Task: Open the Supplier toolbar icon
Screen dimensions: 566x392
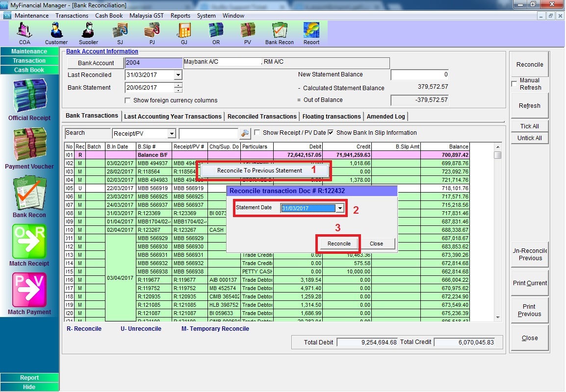Action: (88, 33)
